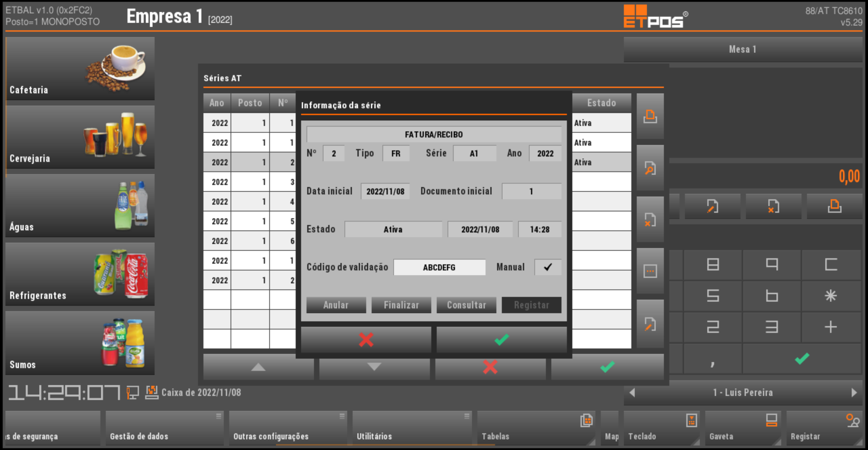
Task: Confirm keypad entry with green check
Action: point(802,359)
